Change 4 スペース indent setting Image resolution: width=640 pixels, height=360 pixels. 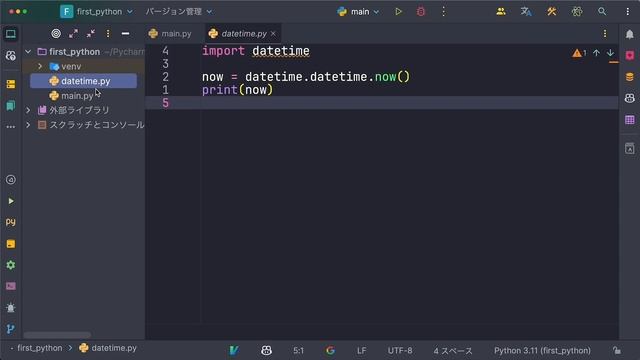tap(453, 351)
